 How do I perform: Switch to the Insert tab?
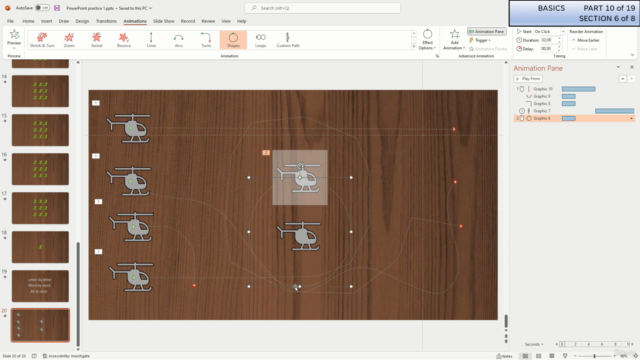click(46, 21)
